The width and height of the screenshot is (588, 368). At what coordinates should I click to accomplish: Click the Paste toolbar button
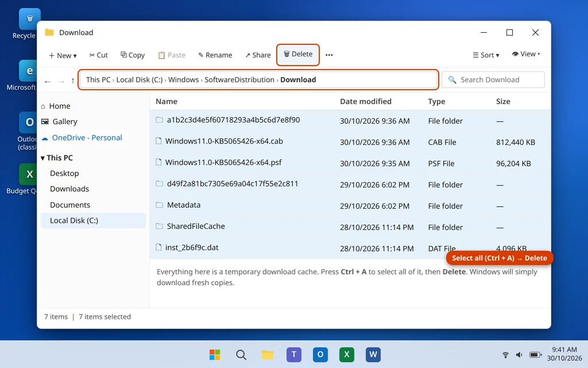172,55
